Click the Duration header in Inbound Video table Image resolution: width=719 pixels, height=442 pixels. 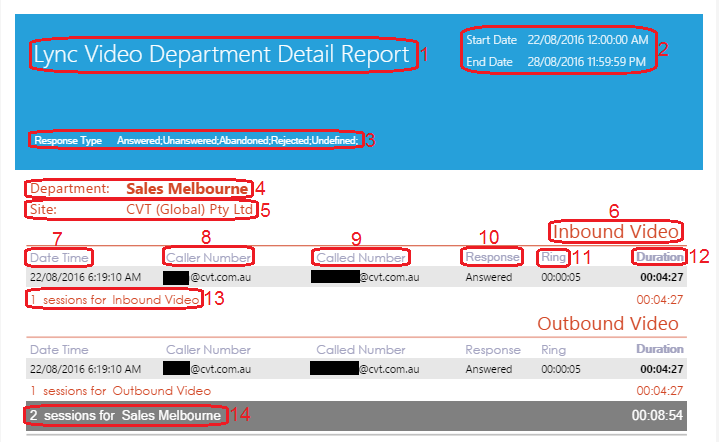[659, 257]
